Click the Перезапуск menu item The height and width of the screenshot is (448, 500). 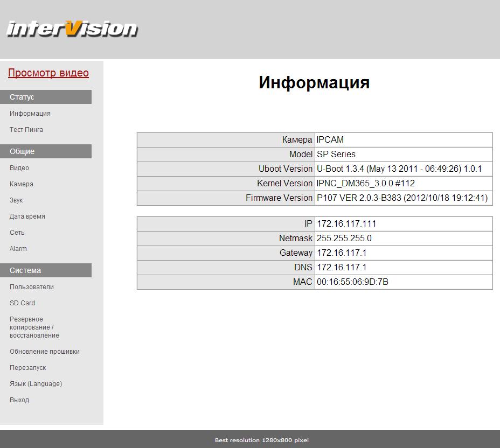(x=28, y=368)
